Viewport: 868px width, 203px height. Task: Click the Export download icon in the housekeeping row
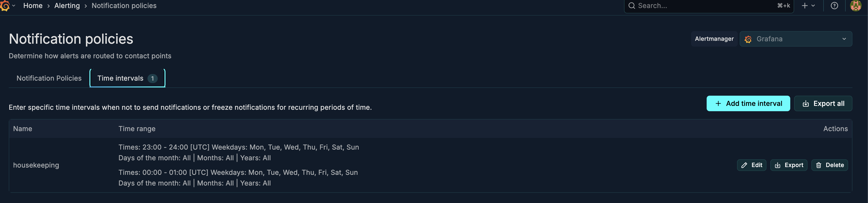pos(778,165)
